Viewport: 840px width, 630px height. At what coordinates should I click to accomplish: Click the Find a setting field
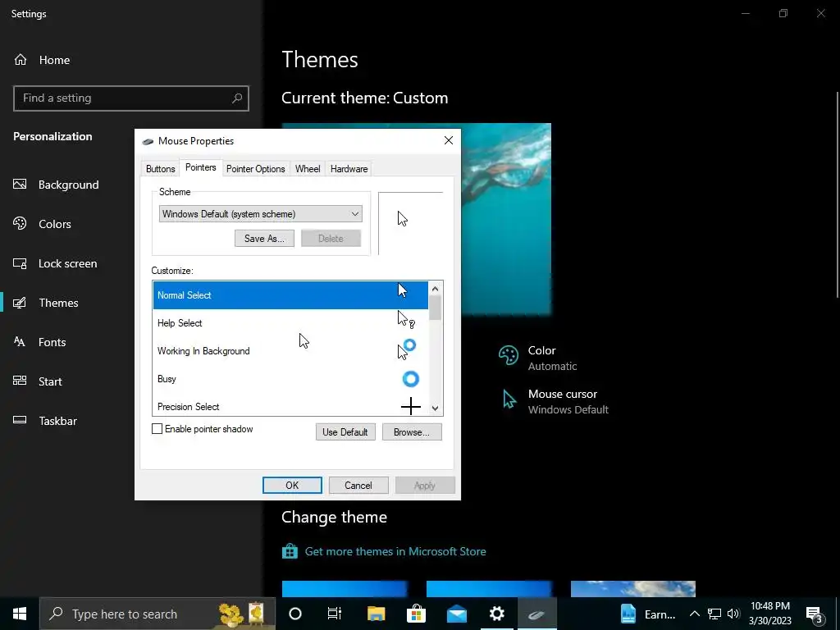pos(130,98)
